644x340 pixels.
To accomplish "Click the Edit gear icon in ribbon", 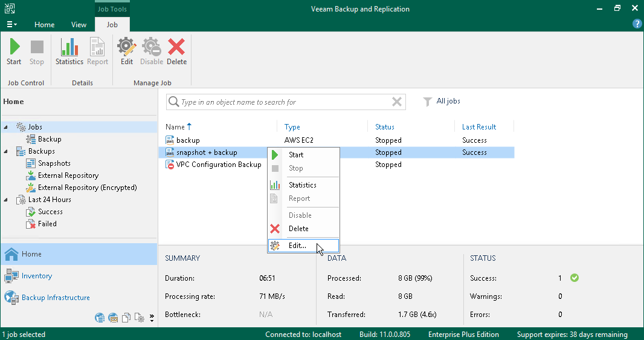I will [x=126, y=48].
